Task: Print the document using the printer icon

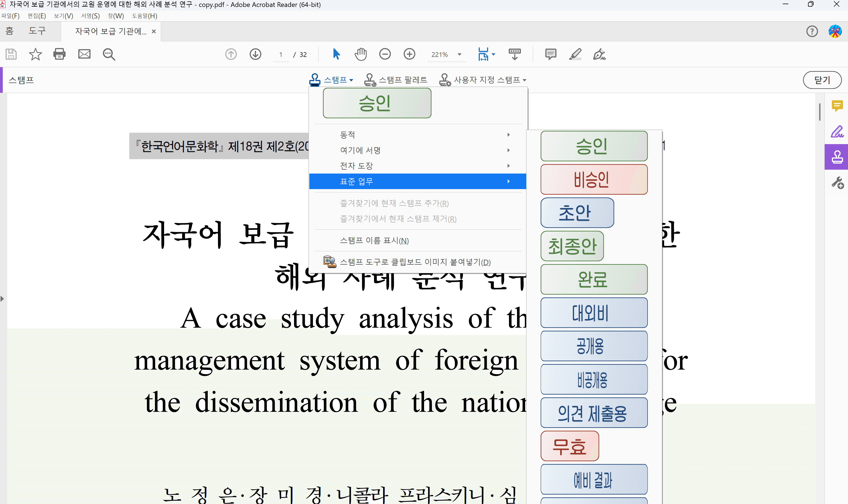Action: pos(59,54)
